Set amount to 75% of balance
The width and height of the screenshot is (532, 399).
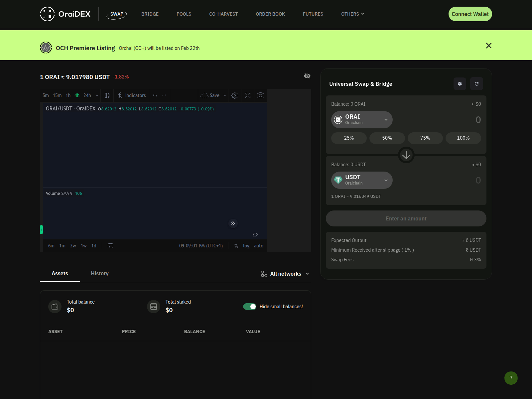(425, 138)
